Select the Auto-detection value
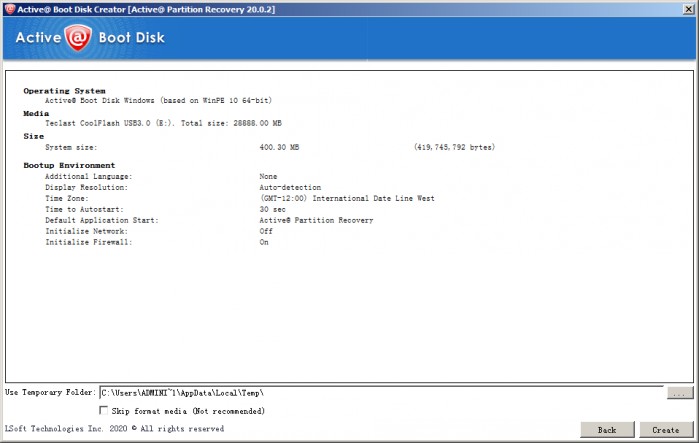699x443 pixels. click(x=290, y=188)
